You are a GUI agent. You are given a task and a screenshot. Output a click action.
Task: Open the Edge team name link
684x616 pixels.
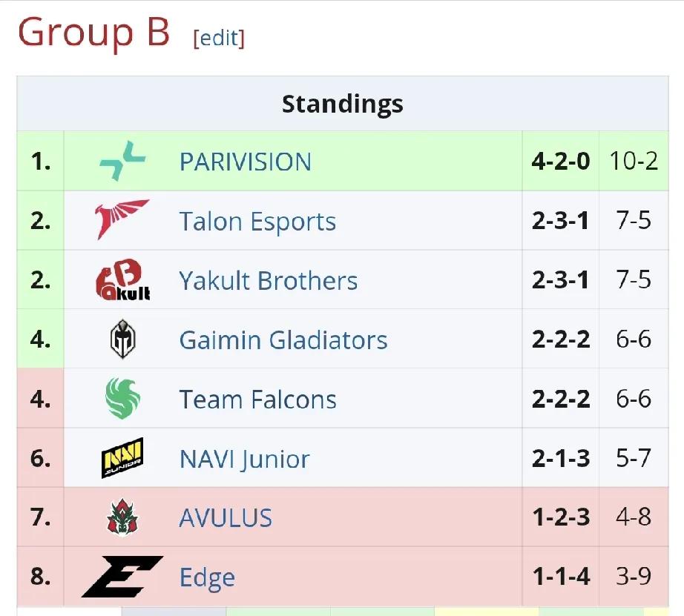(207, 578)
